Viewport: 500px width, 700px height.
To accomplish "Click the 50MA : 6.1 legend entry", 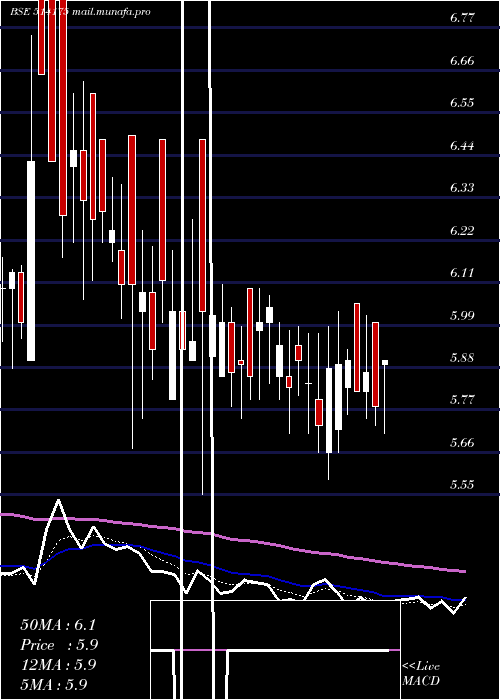I will pyautogui.click(x=58, y=625).
